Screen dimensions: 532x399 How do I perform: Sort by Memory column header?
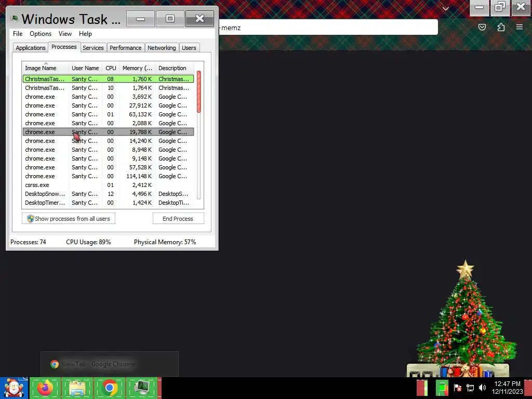(x=137, y=68)
